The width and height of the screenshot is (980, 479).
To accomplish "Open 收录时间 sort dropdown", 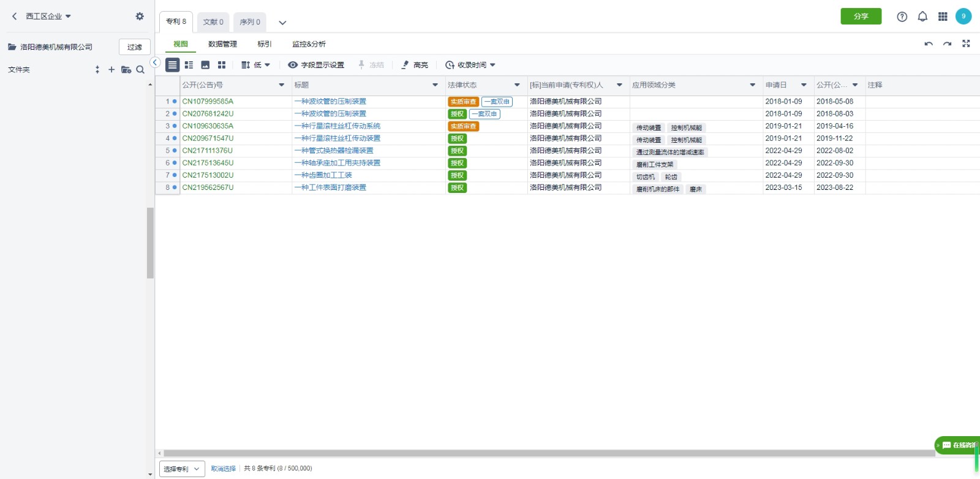I will coord(470,65).
